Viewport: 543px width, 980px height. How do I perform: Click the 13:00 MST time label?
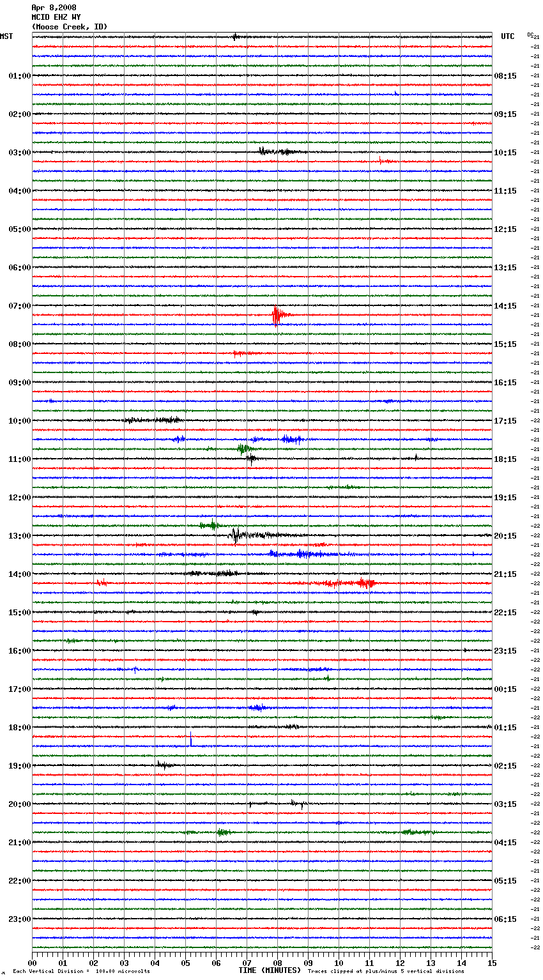tap(20, 536)
